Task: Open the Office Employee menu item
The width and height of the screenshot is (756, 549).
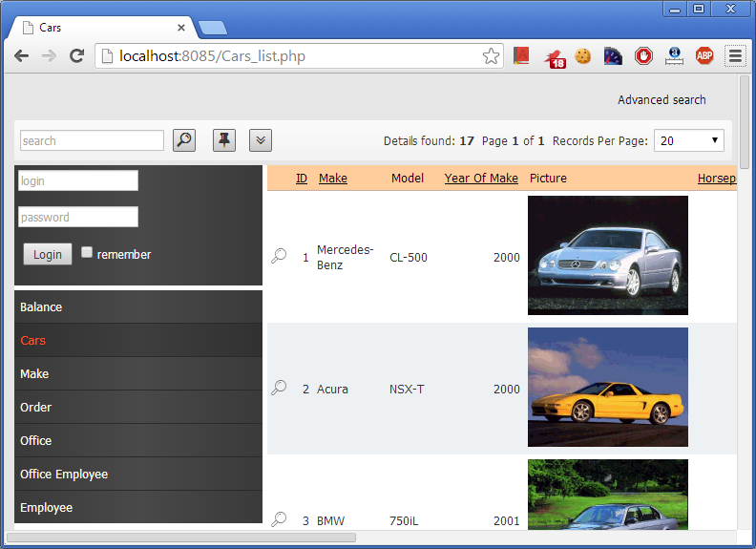Action: [x=138, y=474]
